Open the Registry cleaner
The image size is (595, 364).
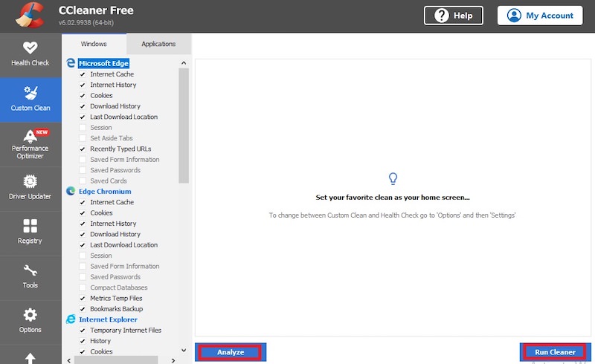pos(30,233)
